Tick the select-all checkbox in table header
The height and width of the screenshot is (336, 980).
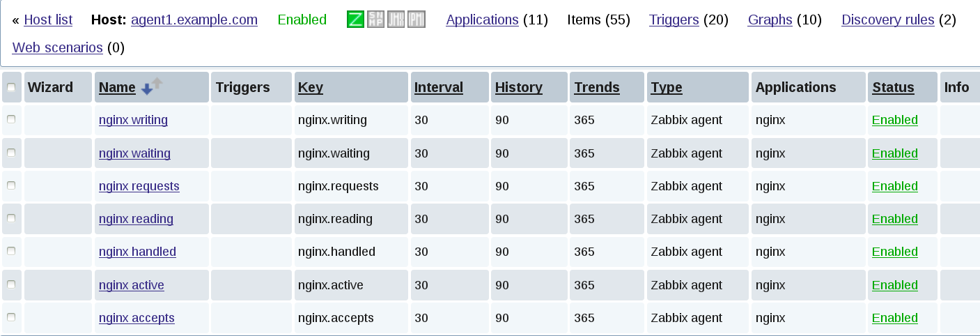11,87
